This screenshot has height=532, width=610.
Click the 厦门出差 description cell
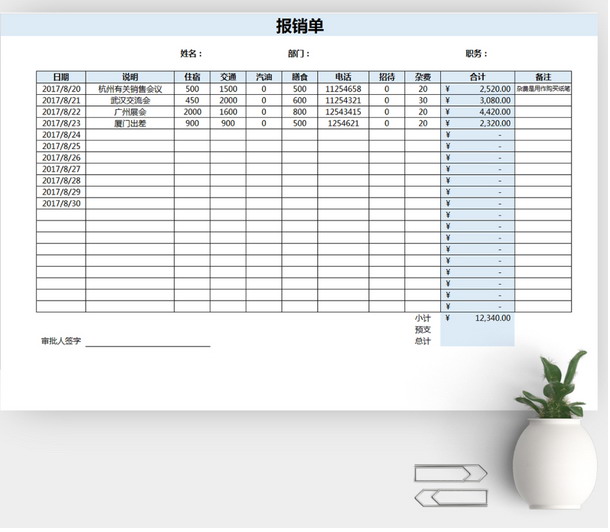[130, 124]
